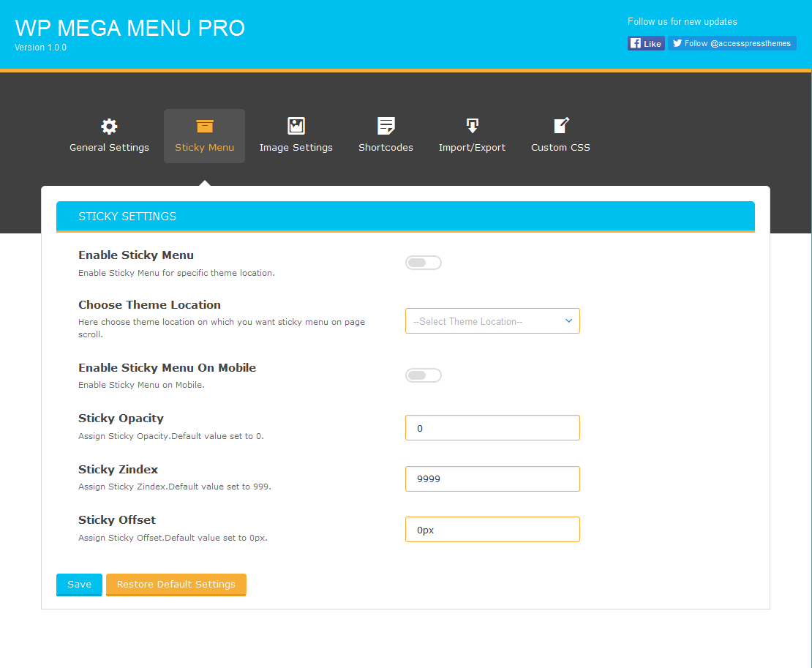Click 'Enable Sticky Menu for specific theme location' text
Viewport: 812px width, 668px height.
pyautogui.click(x=176, y=273)
